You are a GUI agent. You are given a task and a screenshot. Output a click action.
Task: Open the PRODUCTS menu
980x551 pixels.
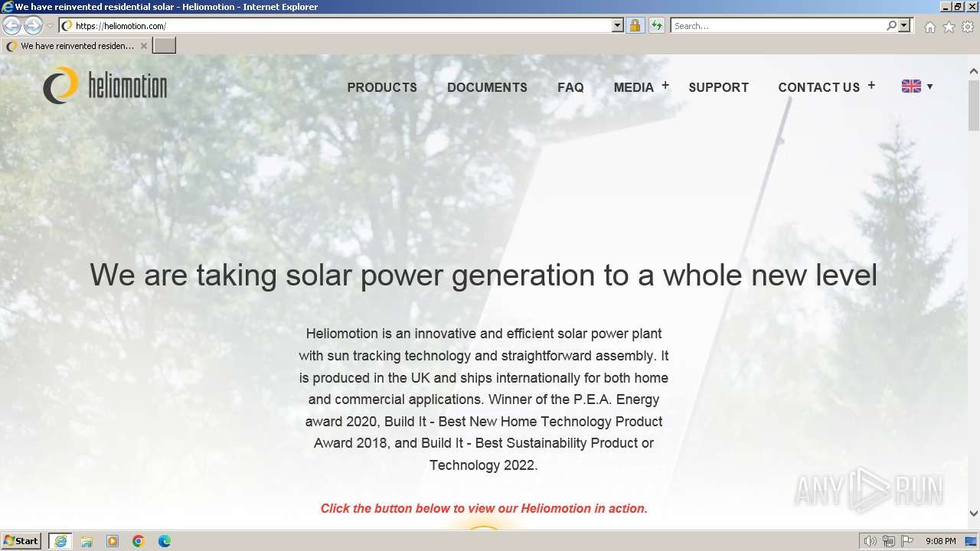click(382, 87)
